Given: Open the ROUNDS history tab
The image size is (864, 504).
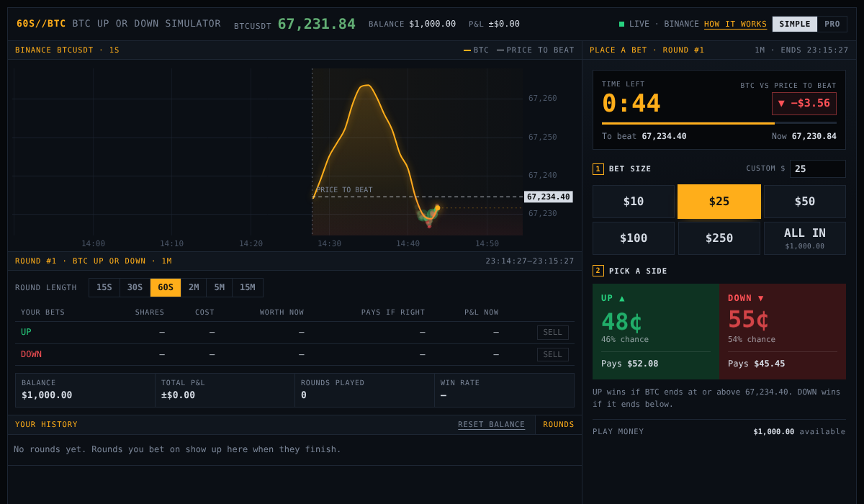Looking at the screenshot, I should (x=559, y=425).
